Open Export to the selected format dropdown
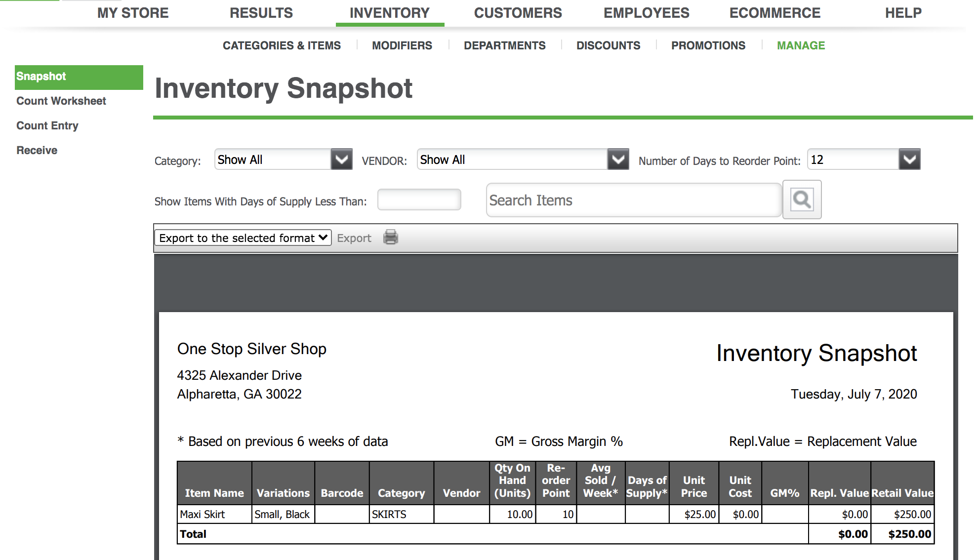This screenshot has height=560, width=977. pyautogui.click(x=243, y=238)
